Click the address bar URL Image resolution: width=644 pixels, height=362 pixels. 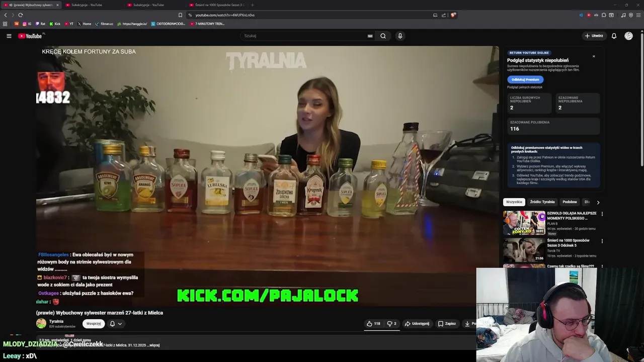[225, 15]
